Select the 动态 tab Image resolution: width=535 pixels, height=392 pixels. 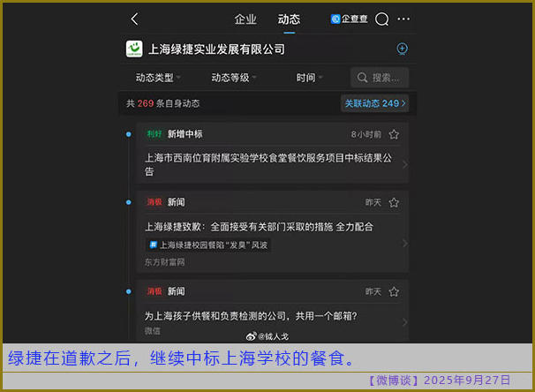coord(289,19)
